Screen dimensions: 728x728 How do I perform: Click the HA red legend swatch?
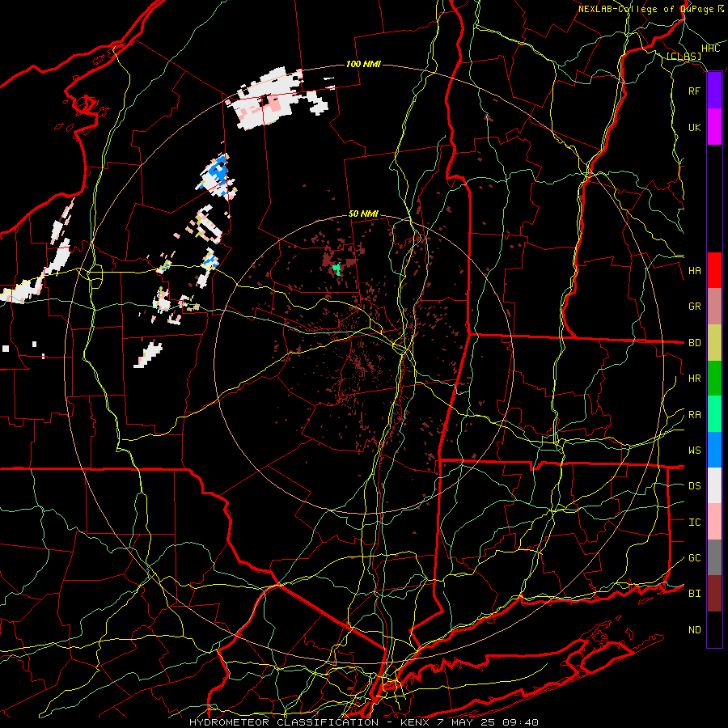click(x=714, y=270)
